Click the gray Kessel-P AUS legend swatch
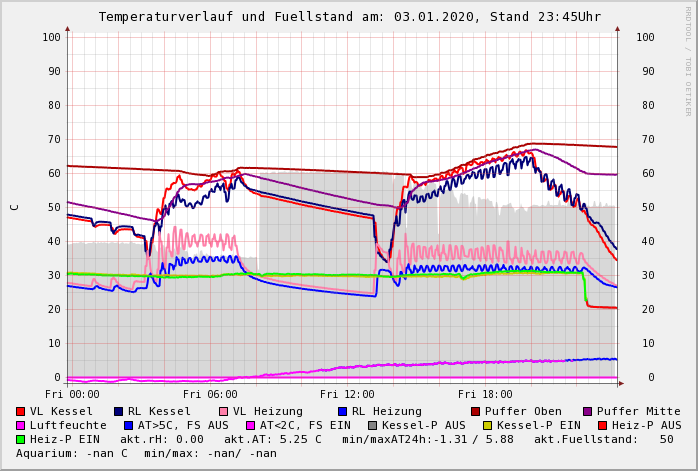Screen dimensions: 698x471 [372, 426]
